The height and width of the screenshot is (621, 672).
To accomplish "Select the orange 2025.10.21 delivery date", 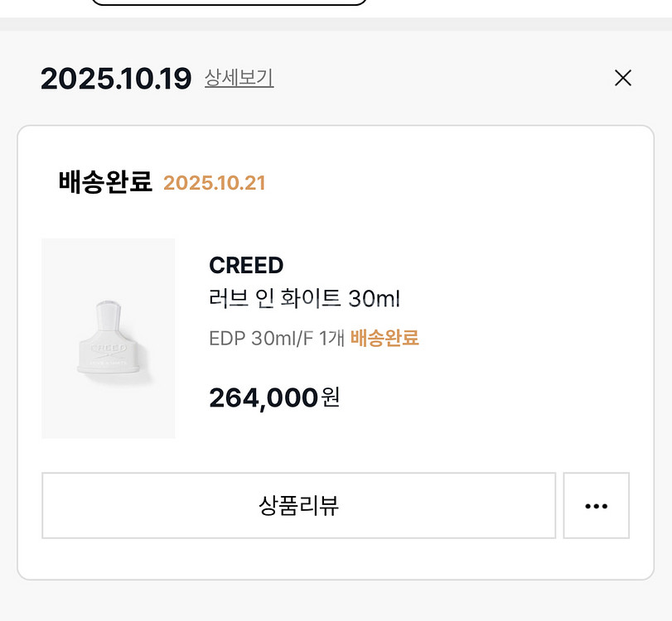I will 215,183.
